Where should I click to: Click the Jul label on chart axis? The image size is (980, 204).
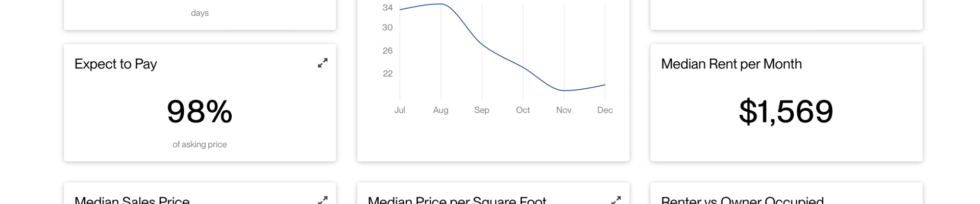click(x=400, y=110)
